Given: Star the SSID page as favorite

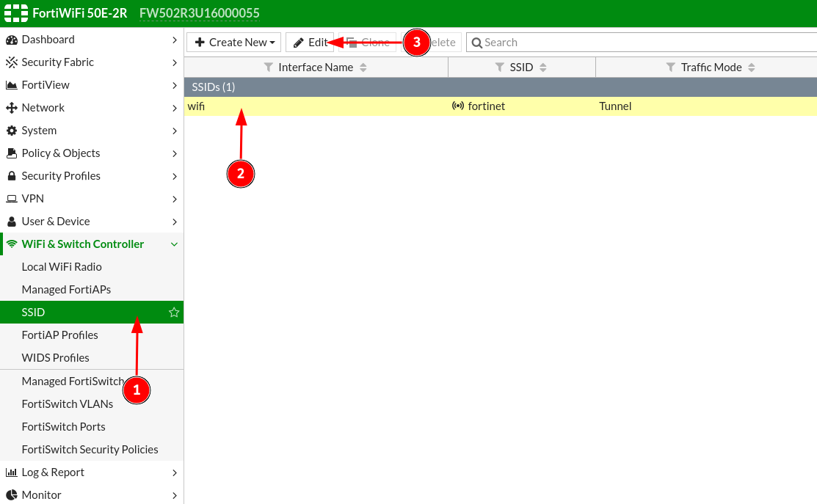Looking at the screenshot, I should click(174, 313).
